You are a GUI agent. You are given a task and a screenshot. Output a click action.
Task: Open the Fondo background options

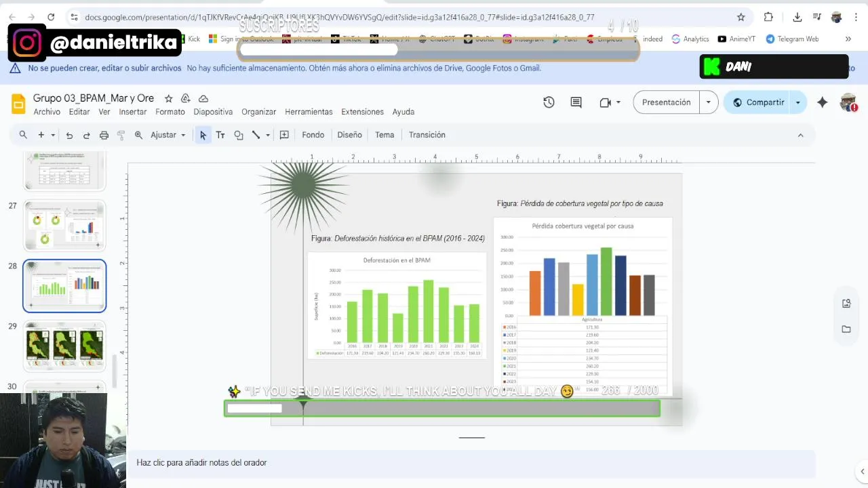point(313,135)
